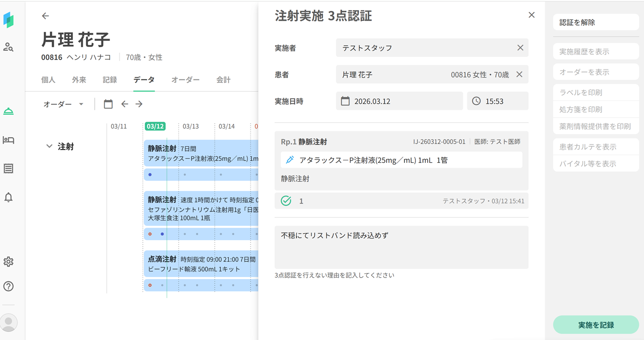Open the calendar date picker icon
The height and width of the screenshot is (340, 644).
pyautogui.click(x=108, y=104)
